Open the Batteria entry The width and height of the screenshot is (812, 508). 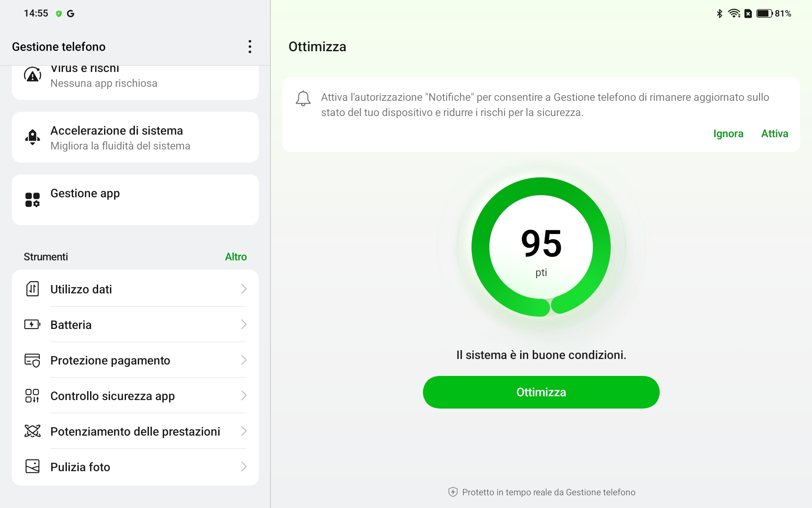click(x=135, y=324)
